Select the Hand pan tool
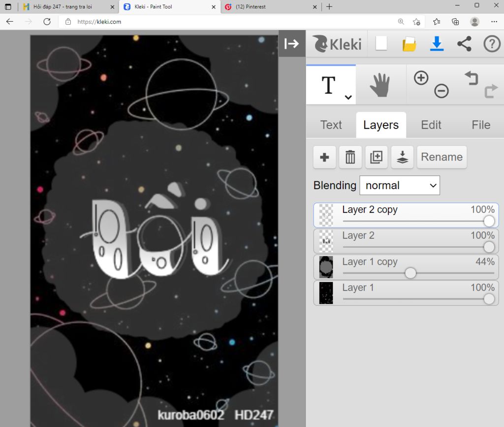 click(379, 85)
